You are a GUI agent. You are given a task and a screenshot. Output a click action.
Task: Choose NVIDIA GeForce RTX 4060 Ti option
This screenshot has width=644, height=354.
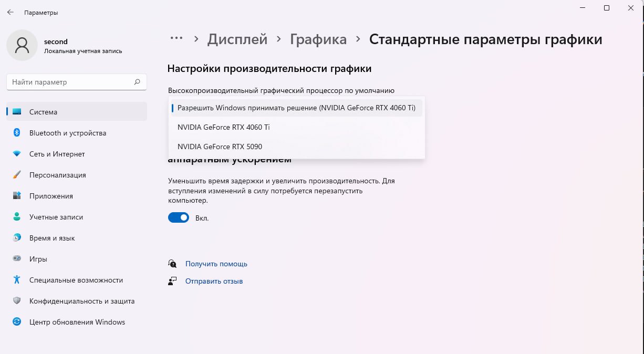pos(223,127)
